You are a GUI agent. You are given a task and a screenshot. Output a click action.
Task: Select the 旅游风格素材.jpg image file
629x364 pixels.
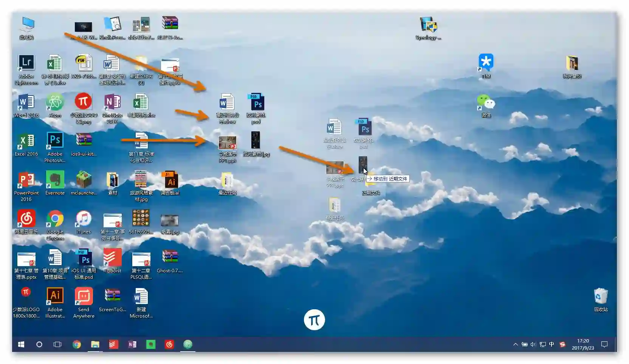coord(141,187)
